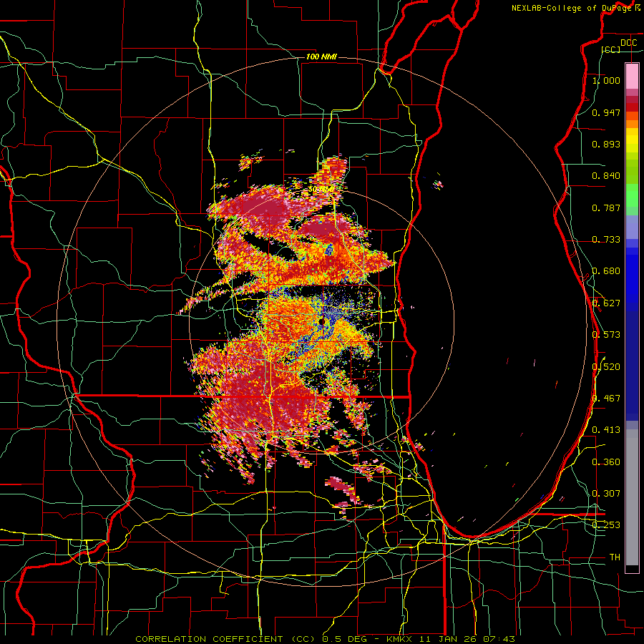The image size is (644, 644).
Task: Click the 0.467 legend value
Action: pyautogui.click(x=606, y=399)
